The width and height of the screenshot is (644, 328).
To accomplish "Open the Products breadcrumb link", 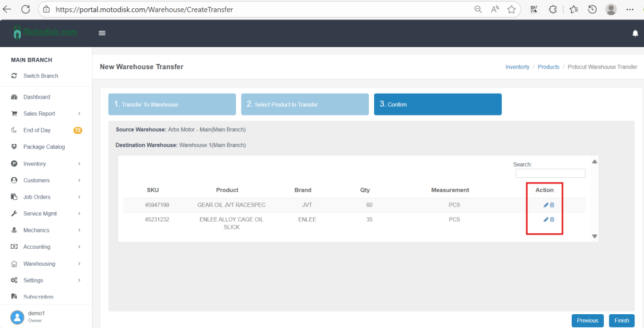I will 548,67.
